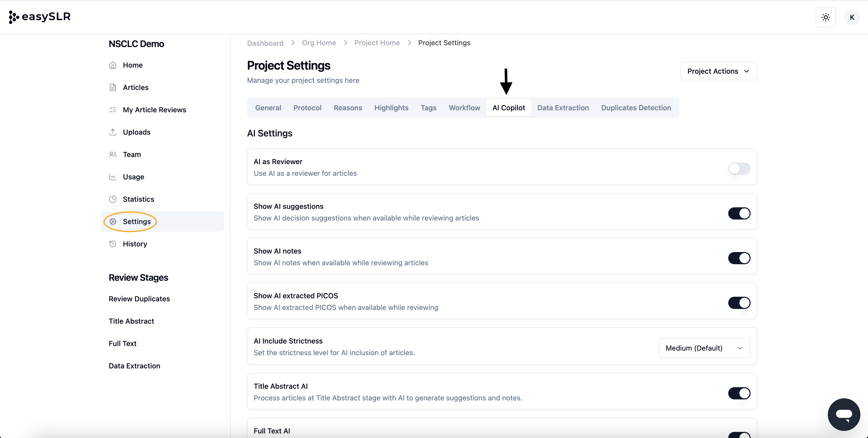
Task: Open My Article Reviews page
Action: click(x=162, y=110)
